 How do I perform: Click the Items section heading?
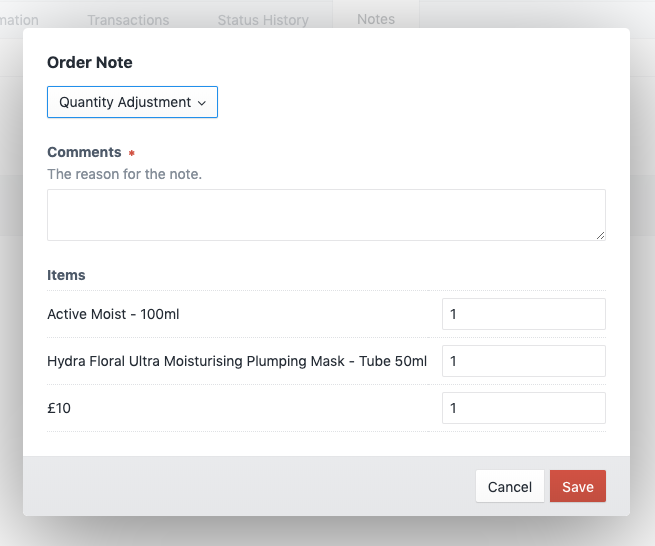coord(66,275)
